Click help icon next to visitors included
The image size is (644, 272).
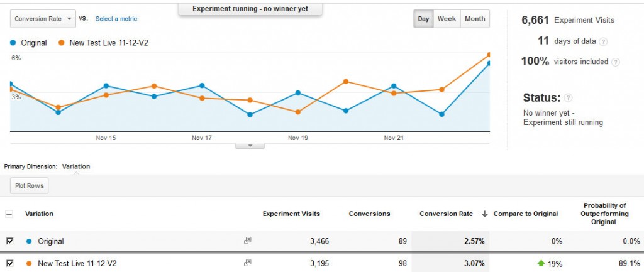[615, 62]
